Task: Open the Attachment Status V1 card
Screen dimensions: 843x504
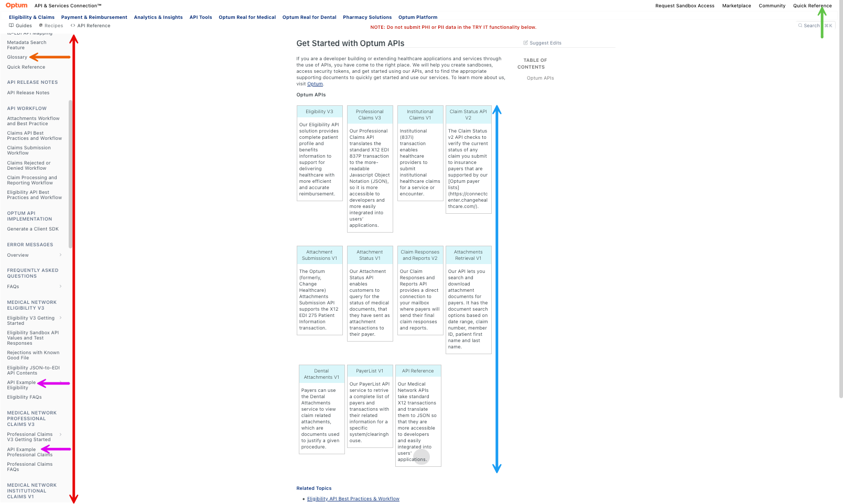Action: point(370,294)
